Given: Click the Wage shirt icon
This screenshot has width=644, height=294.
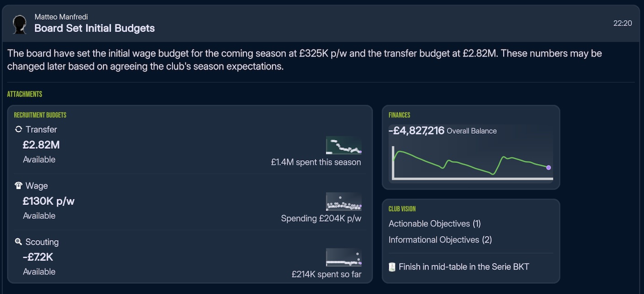Looking at the screenshot, I should (x=18, y=186).
